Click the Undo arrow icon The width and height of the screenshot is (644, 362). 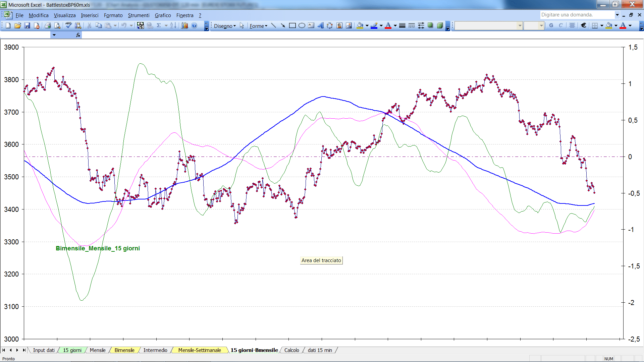click(124, 25)
